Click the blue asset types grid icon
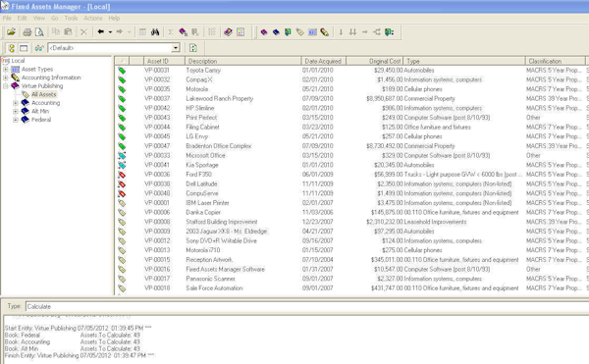The image size is (589, 364). (x=312, y=32)
